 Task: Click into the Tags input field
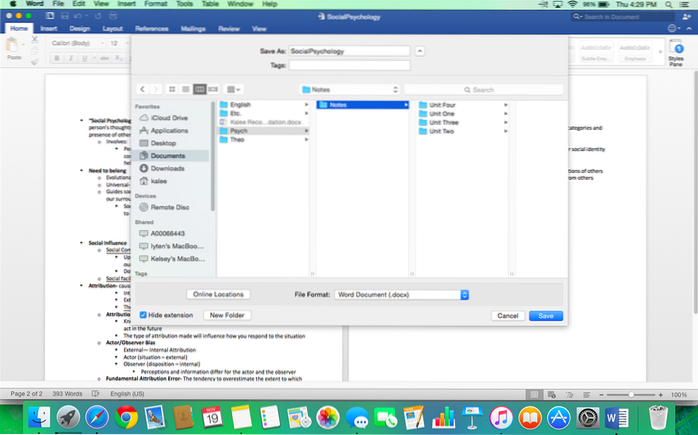(x=349, y=64)
